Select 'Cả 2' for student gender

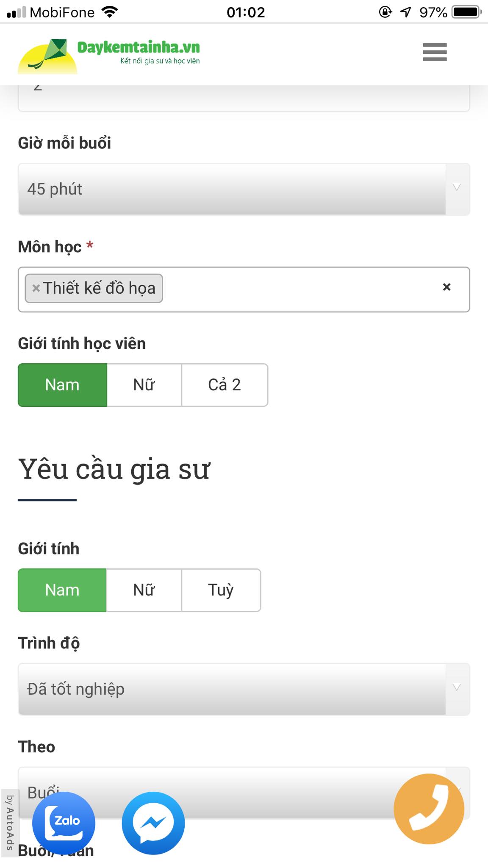click(225, 385)
